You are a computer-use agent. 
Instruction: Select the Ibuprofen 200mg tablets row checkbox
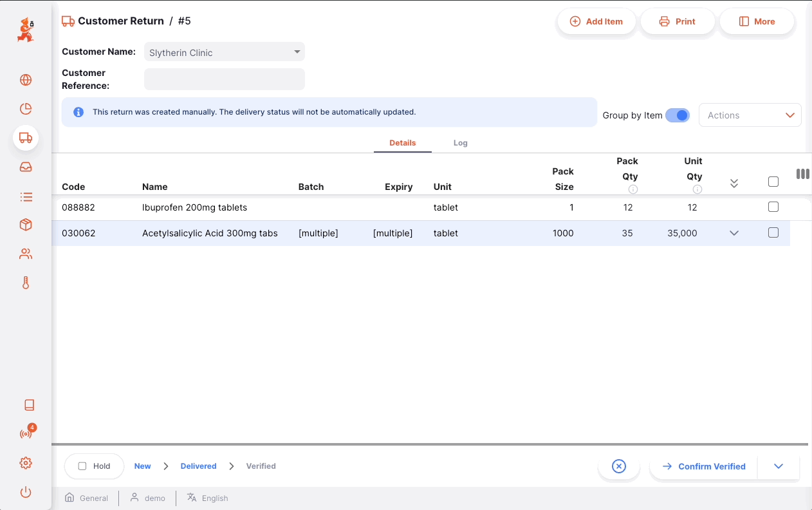pyautogui.click(x=773, y=207)
